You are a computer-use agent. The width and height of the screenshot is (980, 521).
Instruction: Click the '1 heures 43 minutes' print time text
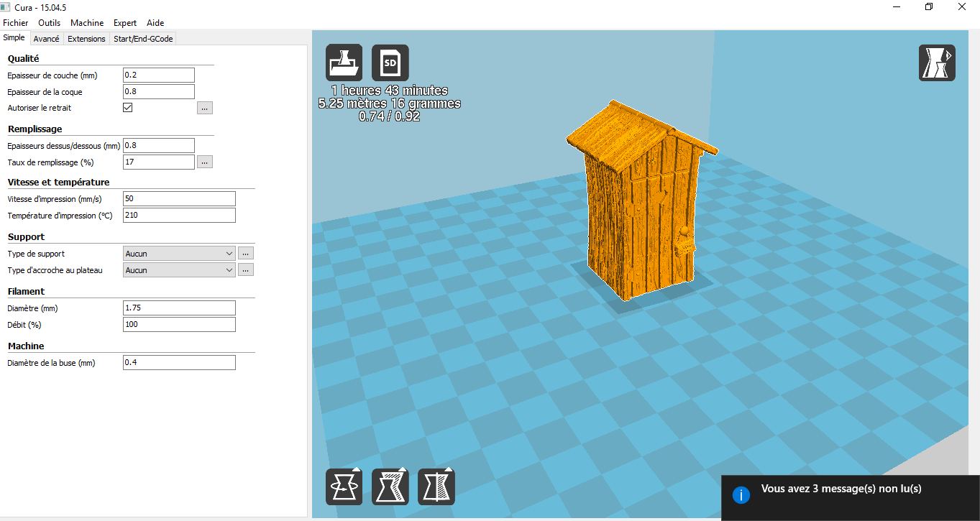coord(390,91)
